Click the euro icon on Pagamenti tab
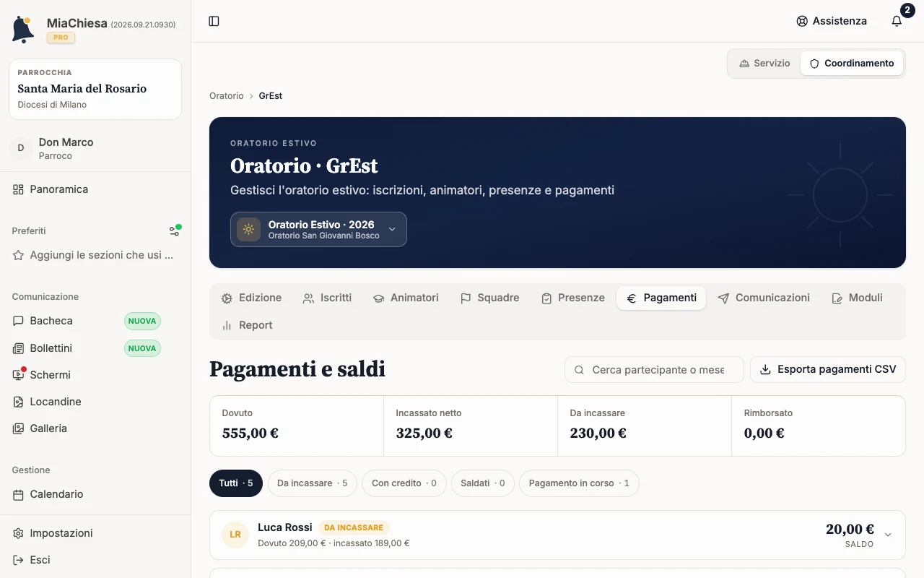 [x=632, y=298]
